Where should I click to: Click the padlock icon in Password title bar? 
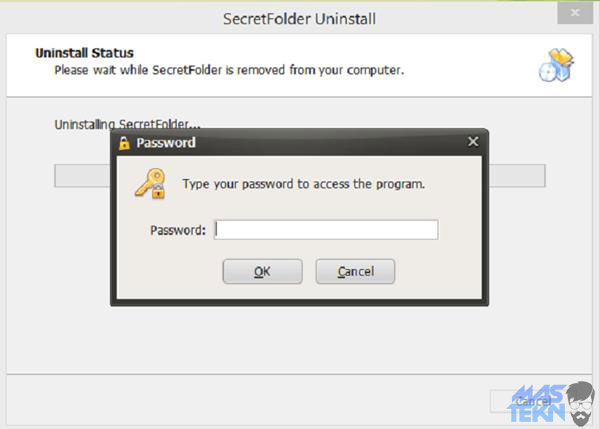[124, 143]
